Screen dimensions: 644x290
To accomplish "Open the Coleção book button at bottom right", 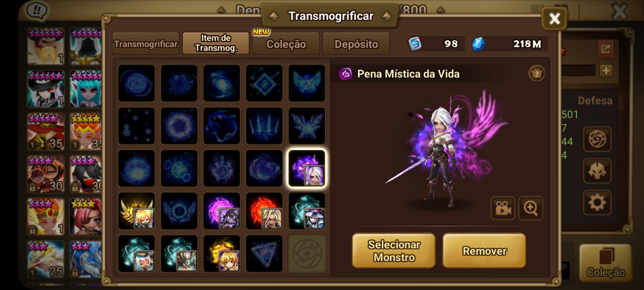I will [605, 263].
